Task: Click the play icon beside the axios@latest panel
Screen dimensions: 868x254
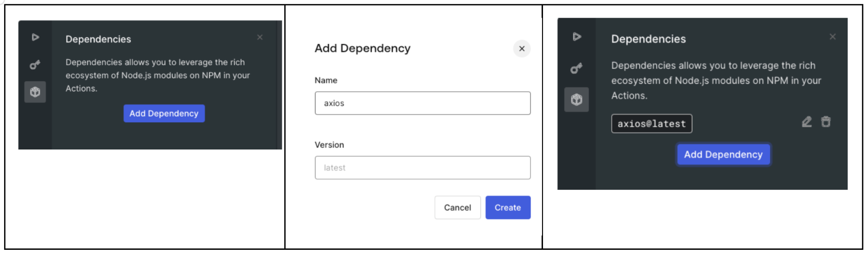Action: 576,37
